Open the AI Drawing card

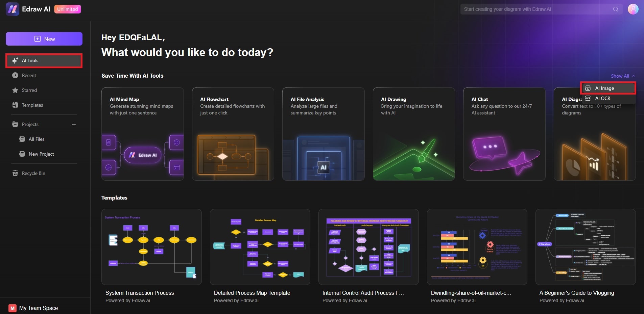click(x=414, y=134)
